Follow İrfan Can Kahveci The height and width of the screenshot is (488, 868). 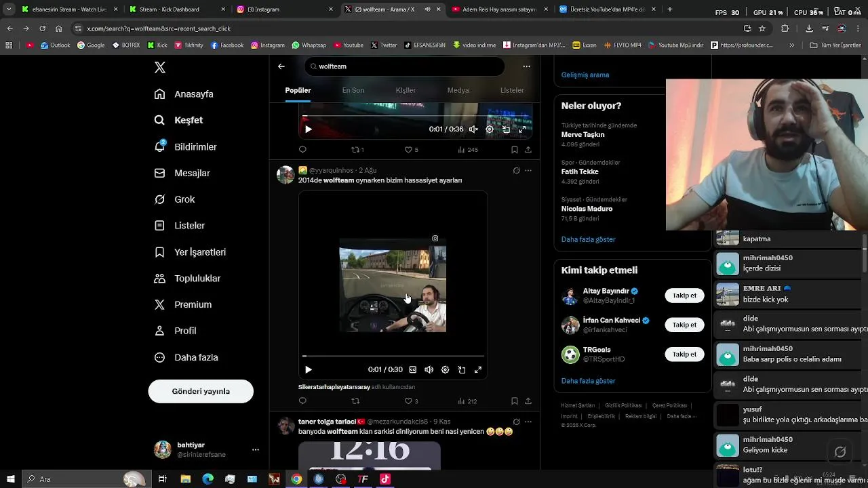pyautogui.click(x=684, y=325)
